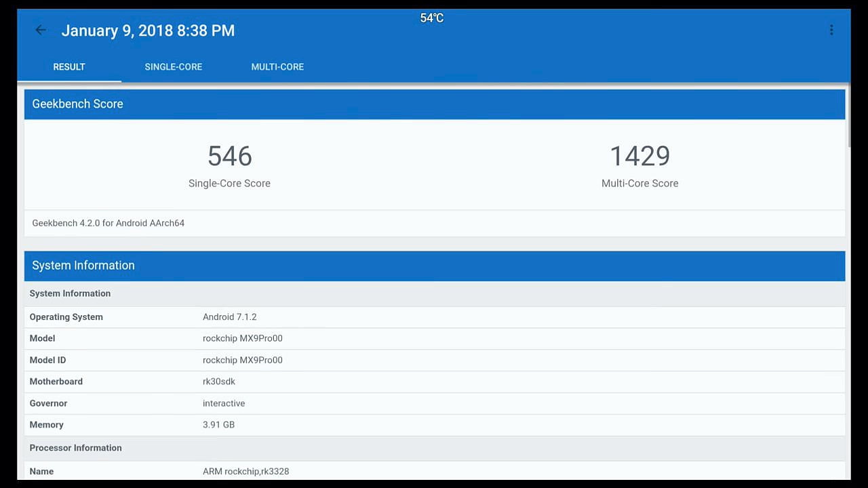Click the interactive governor value

pos(224,403)
